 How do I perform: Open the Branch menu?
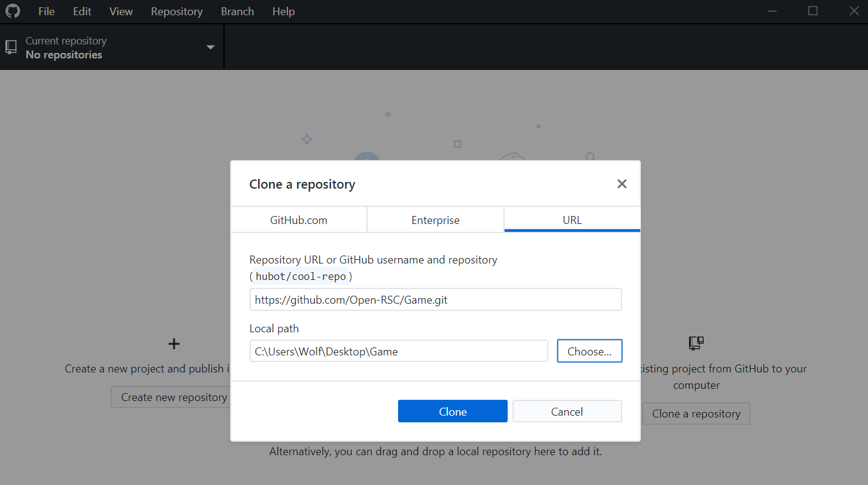237,12
